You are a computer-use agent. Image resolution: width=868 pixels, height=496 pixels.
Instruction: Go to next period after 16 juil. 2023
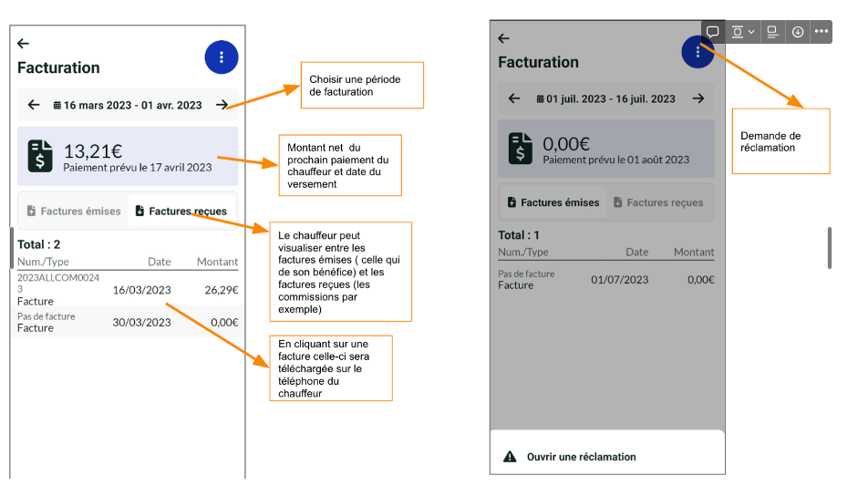click(698, 98)
